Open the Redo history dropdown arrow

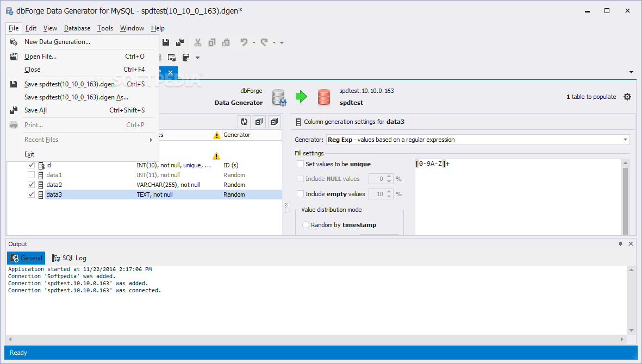point(274,42)
